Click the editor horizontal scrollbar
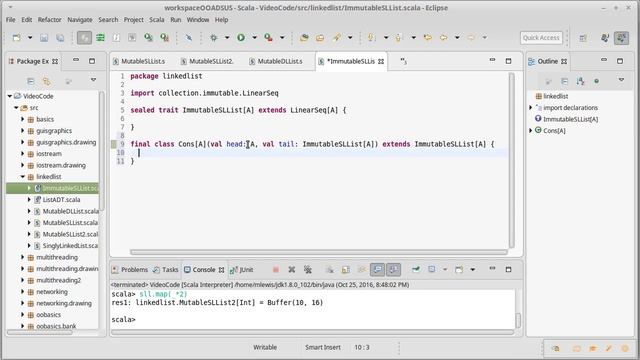 coord(319,252)
